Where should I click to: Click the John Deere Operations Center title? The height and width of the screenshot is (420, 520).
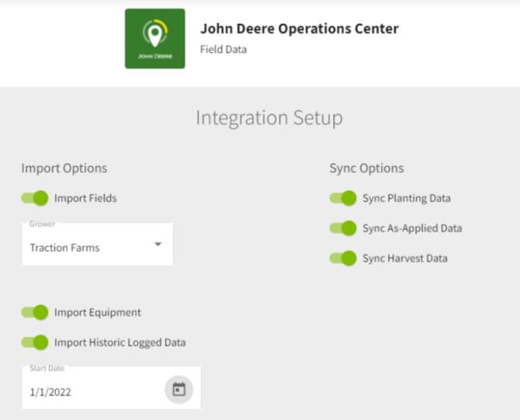(299, 29)
